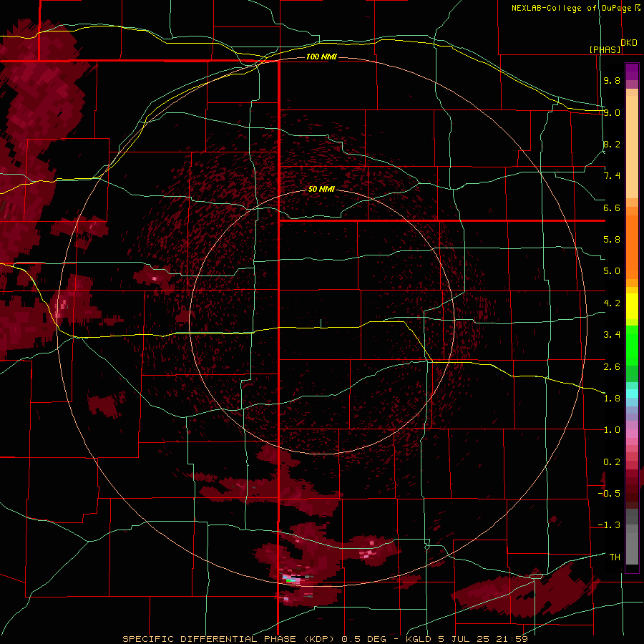
Task: Click the 5.0 value on color scale
Action: click(612, 271)
